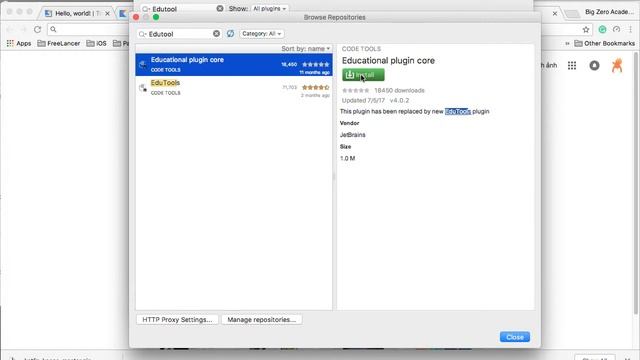Select Educational plugin core in the list
640x360 pixels.
tap(234, 64)
